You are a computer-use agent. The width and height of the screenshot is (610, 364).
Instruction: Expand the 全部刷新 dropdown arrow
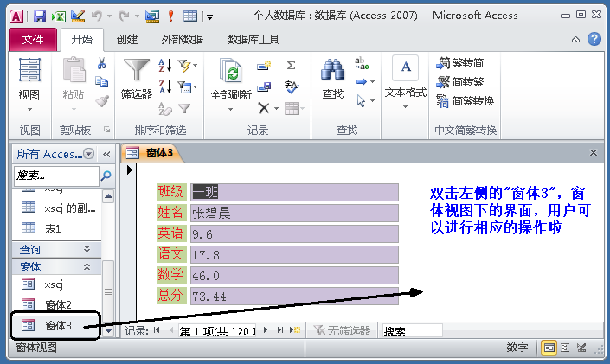230,110
